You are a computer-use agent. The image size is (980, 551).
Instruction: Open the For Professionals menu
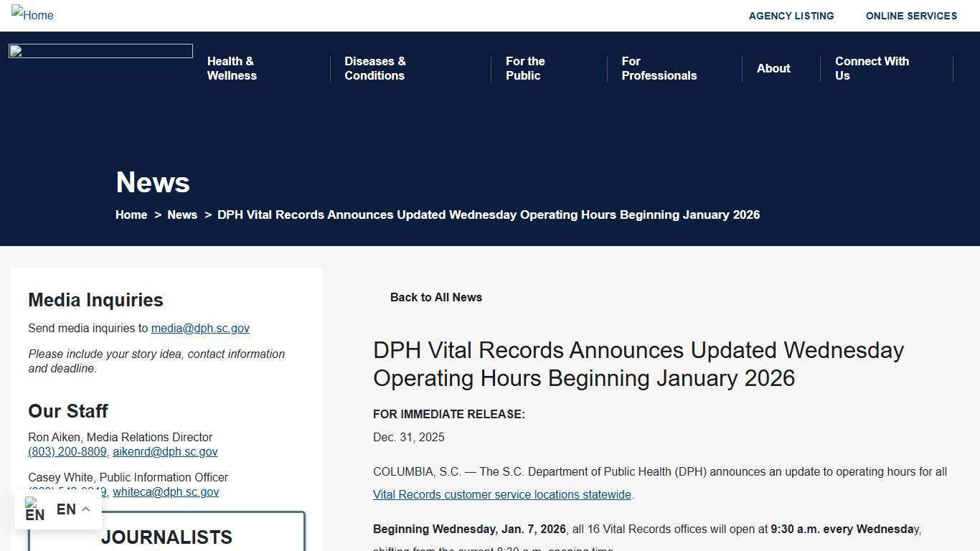[659, 68]
